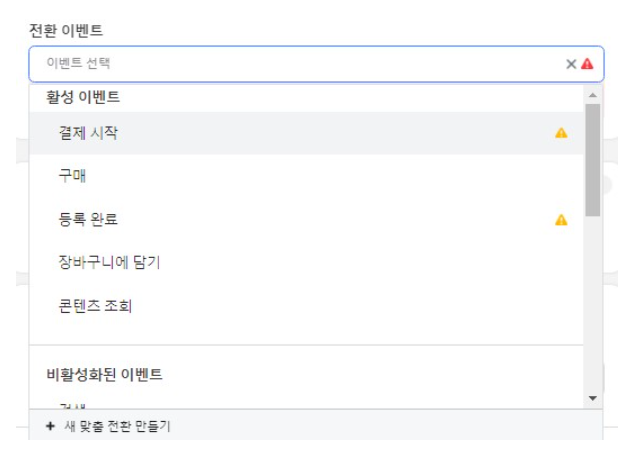
Task: Click warning icon beside 결제 시작
Action: (x=561, y=133)
